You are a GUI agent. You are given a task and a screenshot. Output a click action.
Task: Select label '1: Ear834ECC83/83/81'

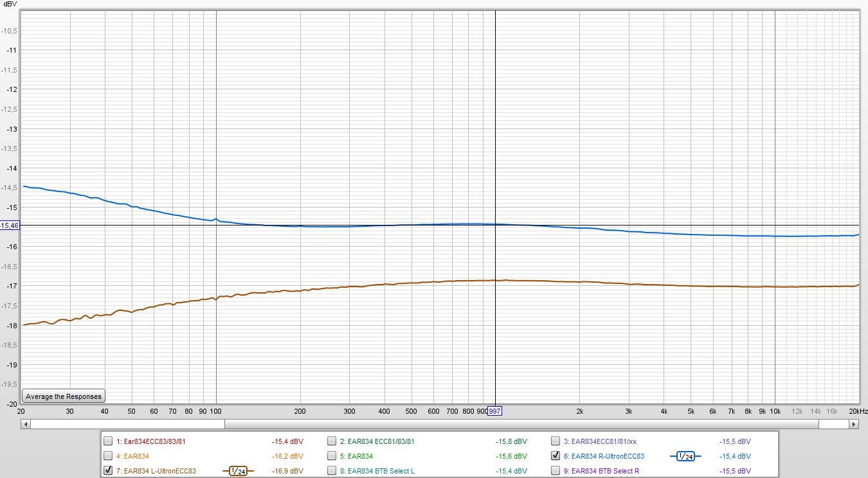point(152,441)
